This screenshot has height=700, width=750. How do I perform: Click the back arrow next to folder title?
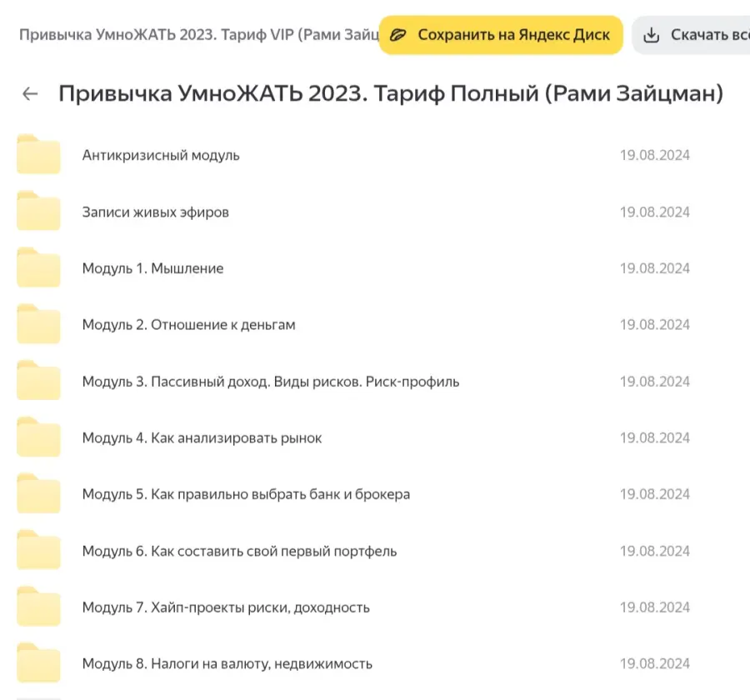tap(30, 94)
